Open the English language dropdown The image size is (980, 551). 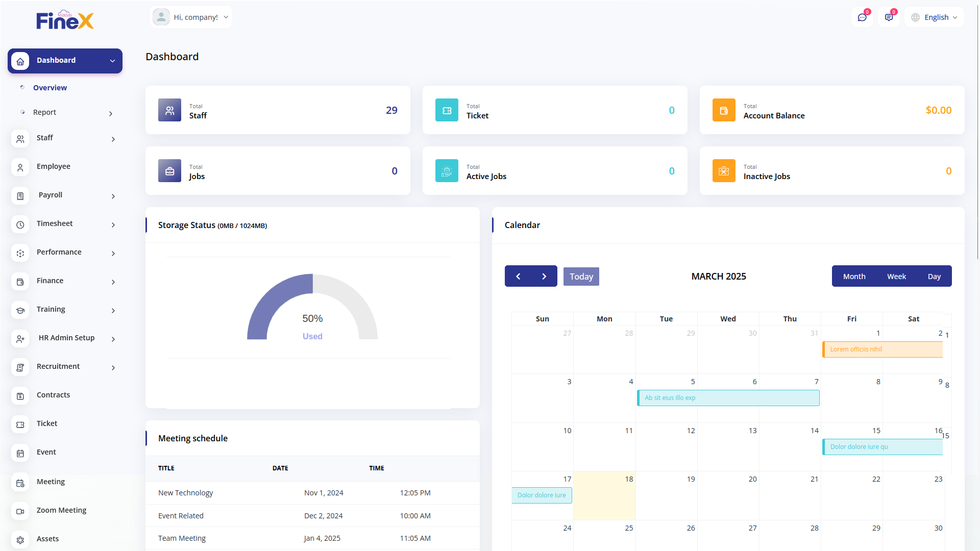[935, 17]
